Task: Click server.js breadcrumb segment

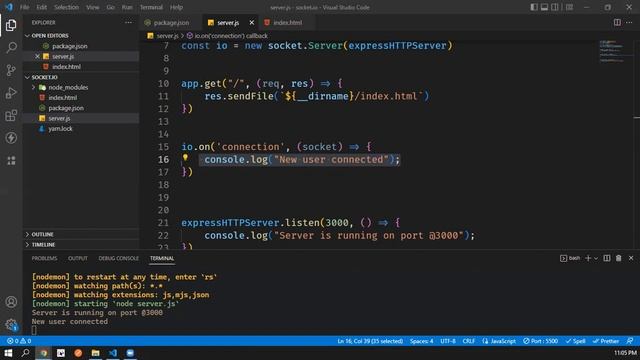Action: point(167,36)
